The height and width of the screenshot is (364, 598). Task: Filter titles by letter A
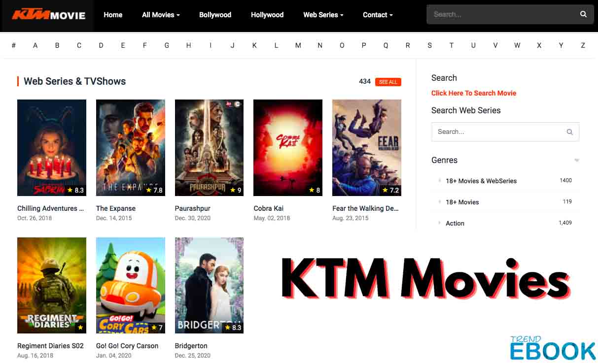[x=35, y=45]
